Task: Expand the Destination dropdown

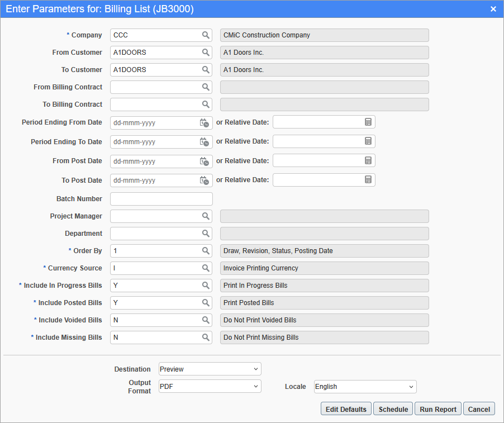Action: 210,369
